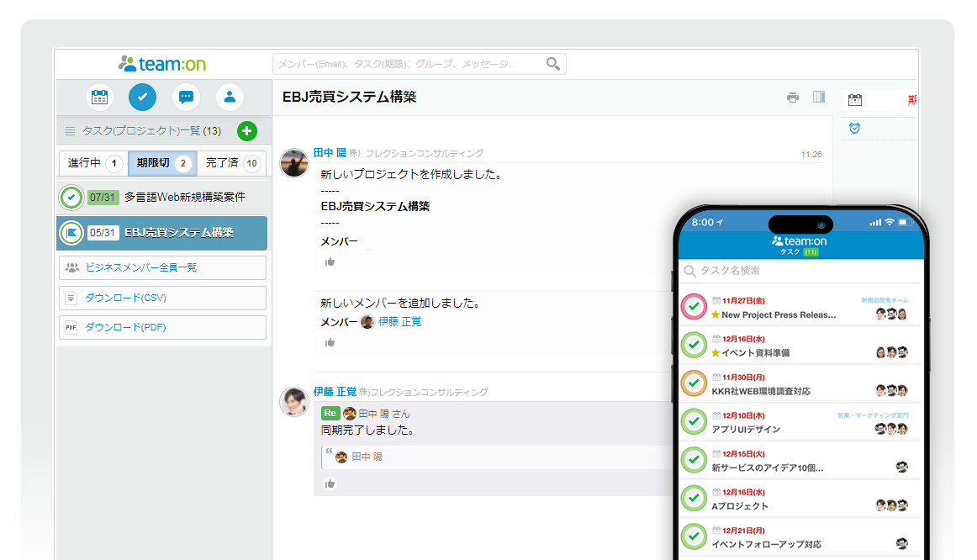Screen dimensions: 977x560
Task: Open the task list hamburger menu icon
Action: (x=71, y=131)
